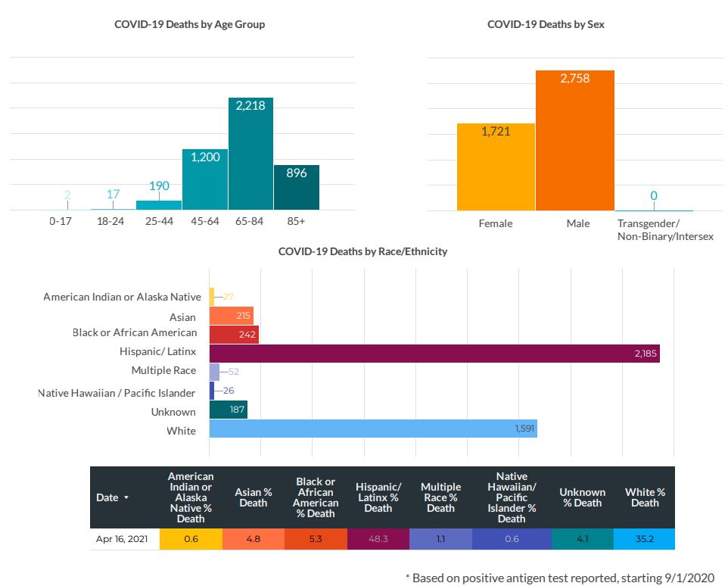
Task: Click the Female deaths bar
Action: point(496,167)
